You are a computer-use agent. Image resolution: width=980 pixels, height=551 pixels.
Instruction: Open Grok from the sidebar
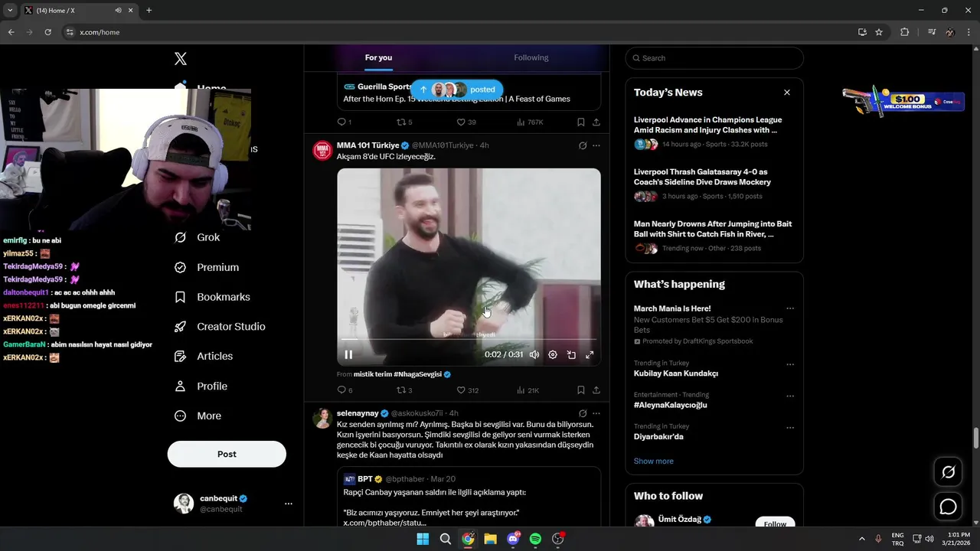(197, 237)
